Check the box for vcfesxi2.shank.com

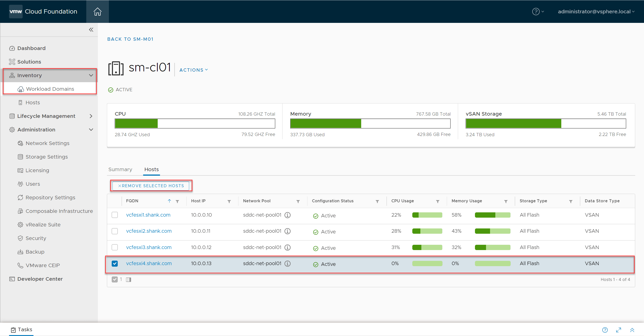click(x=115, y=231)
